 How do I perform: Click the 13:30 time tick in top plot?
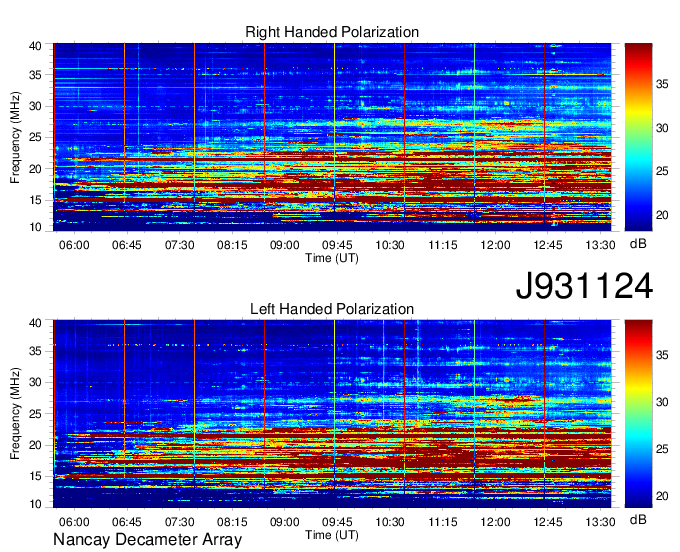tap(600, 245)
